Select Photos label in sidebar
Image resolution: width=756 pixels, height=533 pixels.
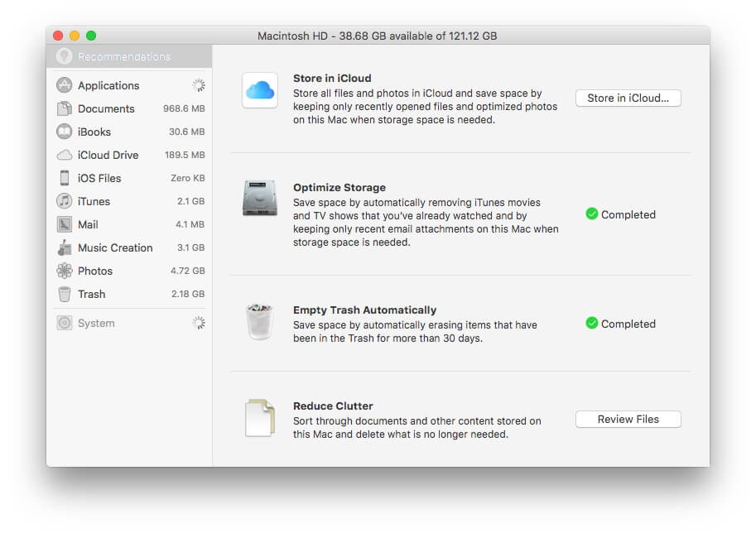[95, 271]
